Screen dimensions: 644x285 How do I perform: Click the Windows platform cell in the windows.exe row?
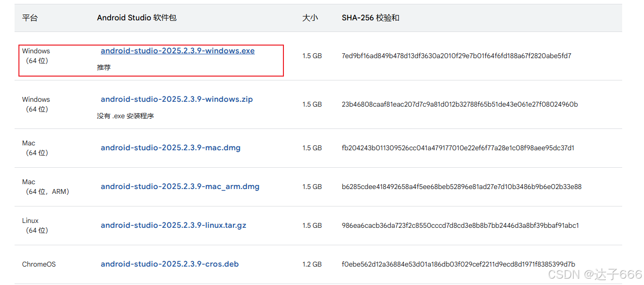click(x=36, y=56)
